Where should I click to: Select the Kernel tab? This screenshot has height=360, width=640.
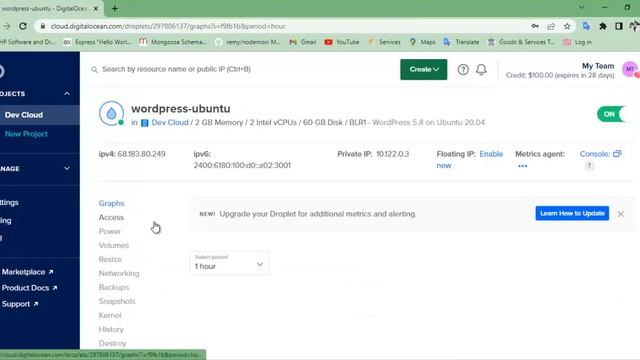coord(110,315)
